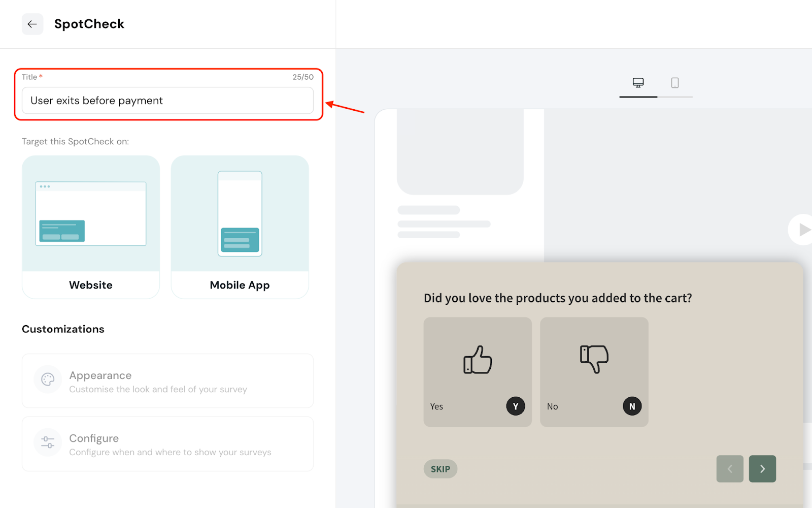Click the thumbs up icon

tap(478, 360)
